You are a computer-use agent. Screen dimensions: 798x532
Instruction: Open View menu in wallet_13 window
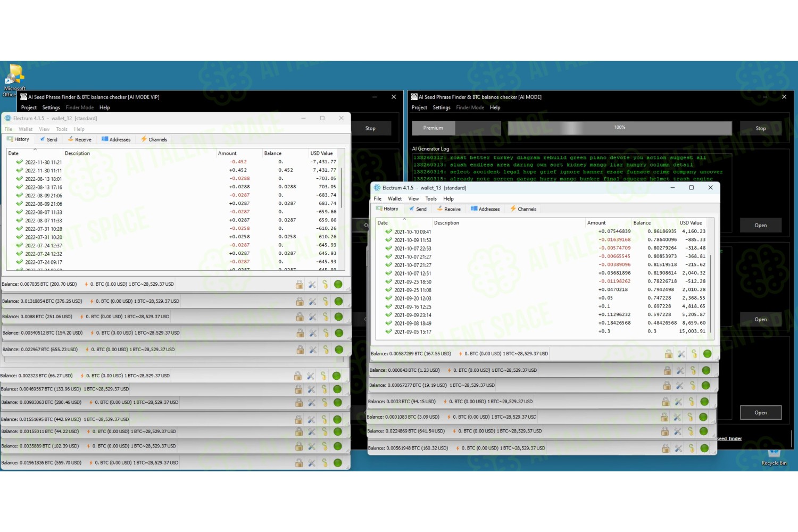pos(413,199)
